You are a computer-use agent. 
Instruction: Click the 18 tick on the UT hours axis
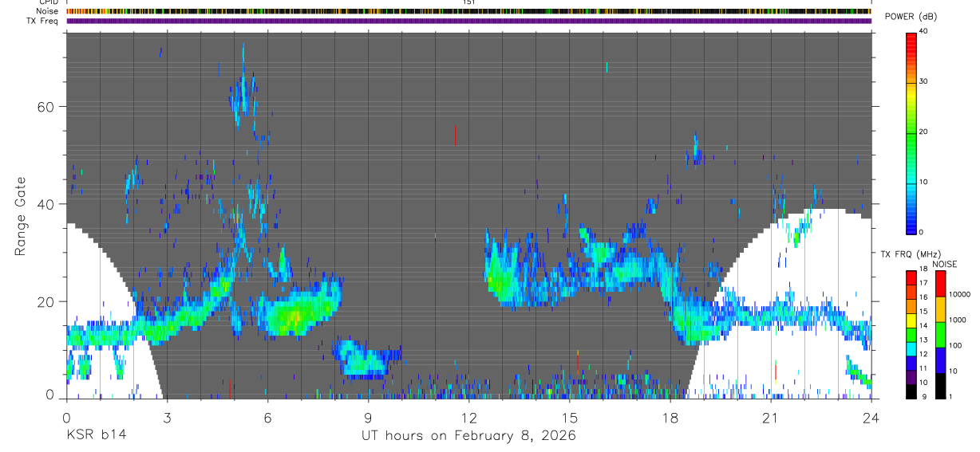pyautogui.click(x=670, y=417)
